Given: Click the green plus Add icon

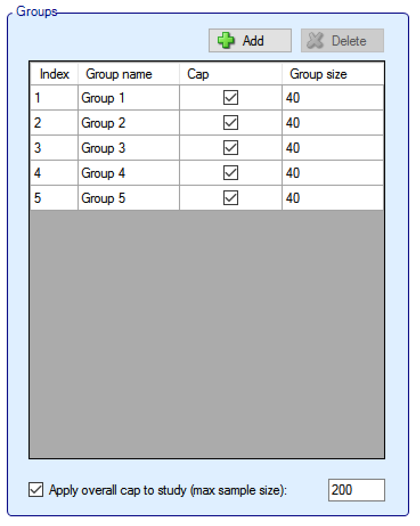Looking at the screenshot, I should (227, 41).
